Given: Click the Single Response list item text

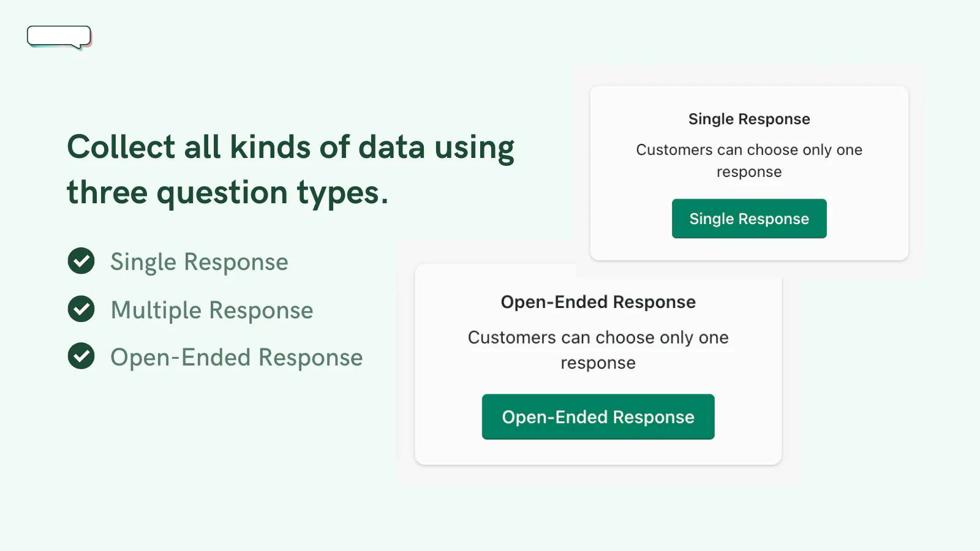Looking at the screenshot, I should [x=199, y=262].
